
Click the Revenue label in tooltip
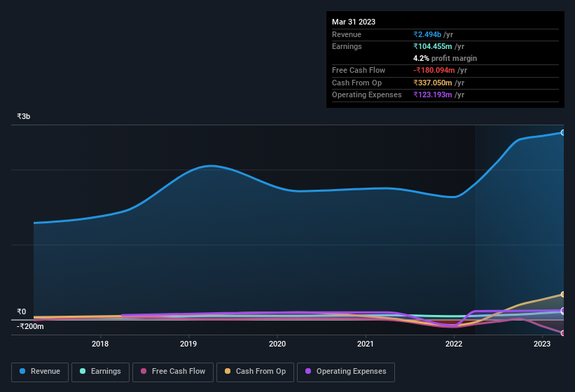(347, 34)
